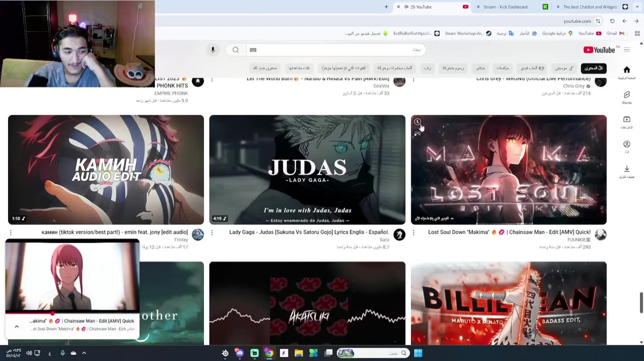This screenshot has width=644, height=361.
Task: Play the КАМИН Audio Edit thumbnail
Action: pyautogui.click(x=106, y=169)
